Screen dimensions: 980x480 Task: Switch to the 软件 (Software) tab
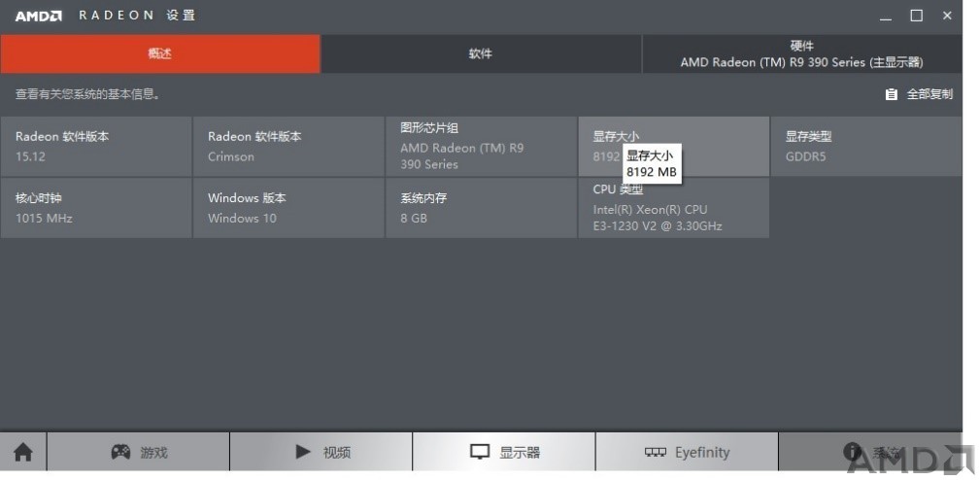click(481, 53)
